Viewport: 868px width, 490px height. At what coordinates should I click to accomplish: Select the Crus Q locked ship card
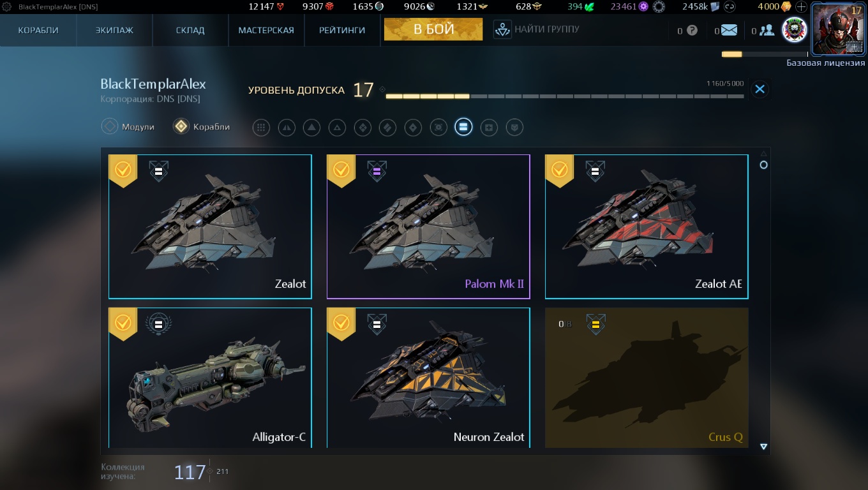click(x=647, y=378)
